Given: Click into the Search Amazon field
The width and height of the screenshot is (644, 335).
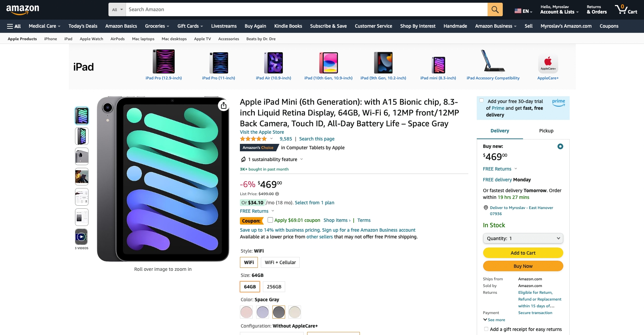Looking at the screenshot, I should [306, 9].
